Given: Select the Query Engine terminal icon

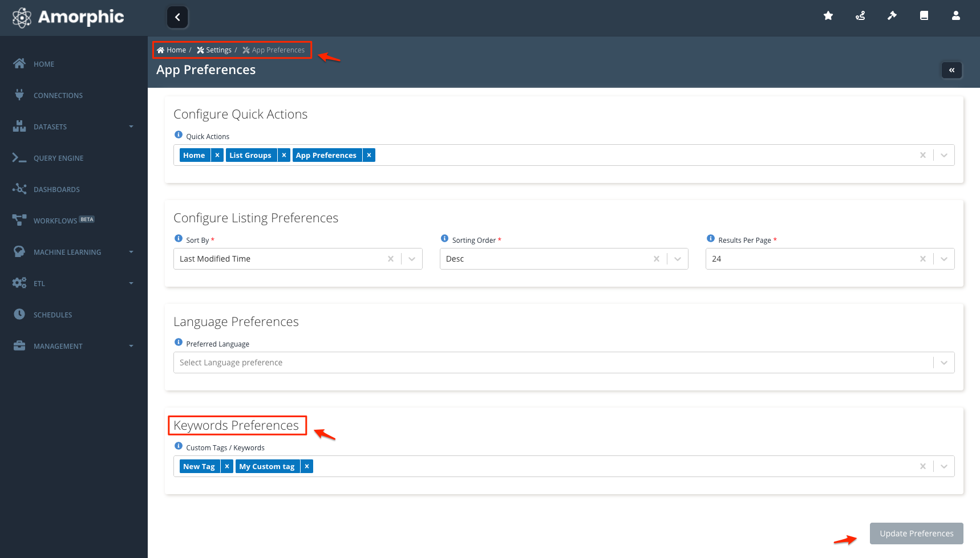Looking at the screenshot, I should coord(19,158).
